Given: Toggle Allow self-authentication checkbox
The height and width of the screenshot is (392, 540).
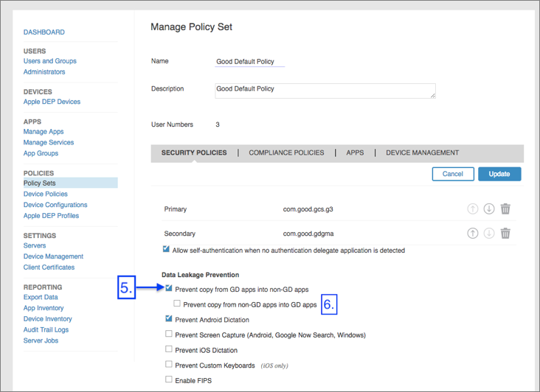Looking at the screenshot, I should pyautogui.click(x=165, y=250).
